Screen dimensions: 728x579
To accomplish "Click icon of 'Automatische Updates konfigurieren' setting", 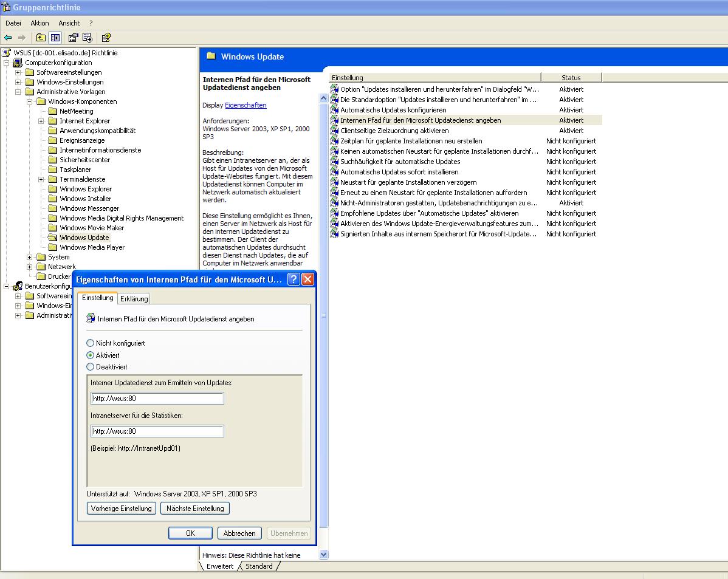I will (x=334, y=109).
